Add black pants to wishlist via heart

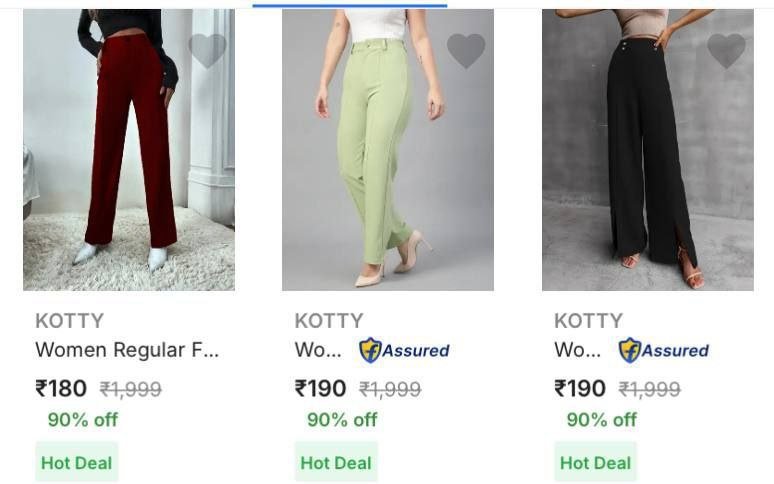[x=726, y=51]
